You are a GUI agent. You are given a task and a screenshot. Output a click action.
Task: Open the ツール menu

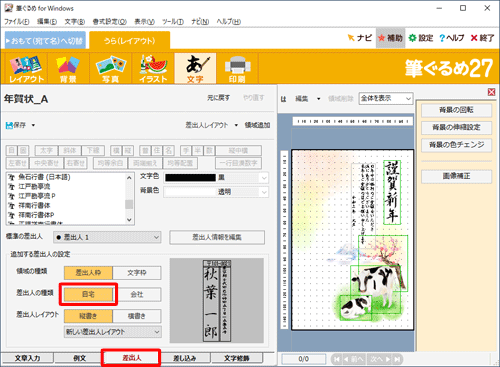[x=173, y=22]
